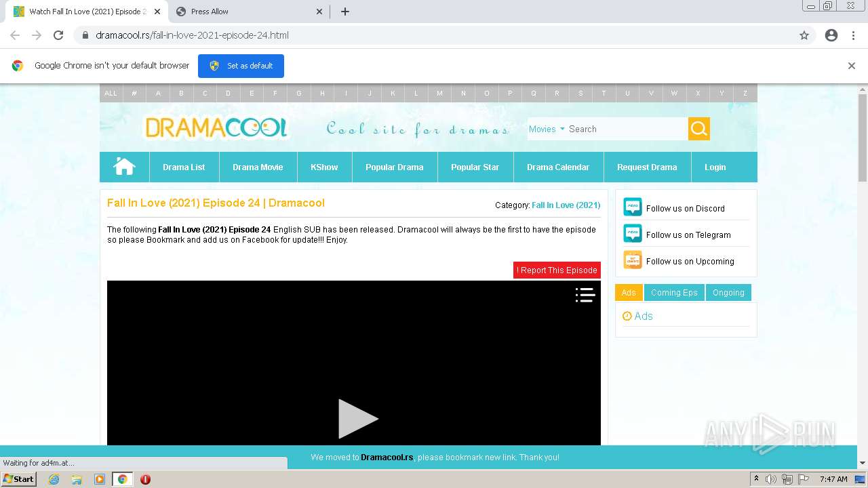
Task: Open a new browser tab
Action: pyautogui.click(x=344, y=12)
